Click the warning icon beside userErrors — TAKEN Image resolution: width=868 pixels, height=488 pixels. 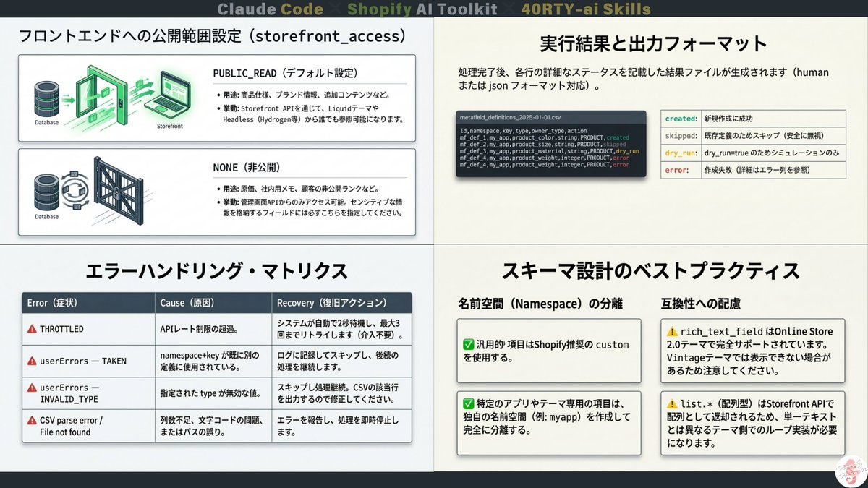[32, 361]
